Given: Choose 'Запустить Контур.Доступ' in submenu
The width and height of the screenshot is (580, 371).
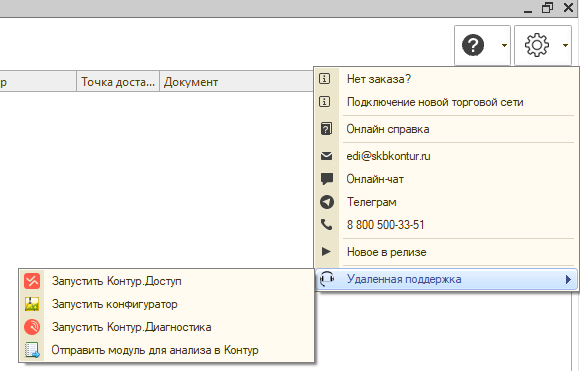Looking at the screenshot, I should (166, 281).
